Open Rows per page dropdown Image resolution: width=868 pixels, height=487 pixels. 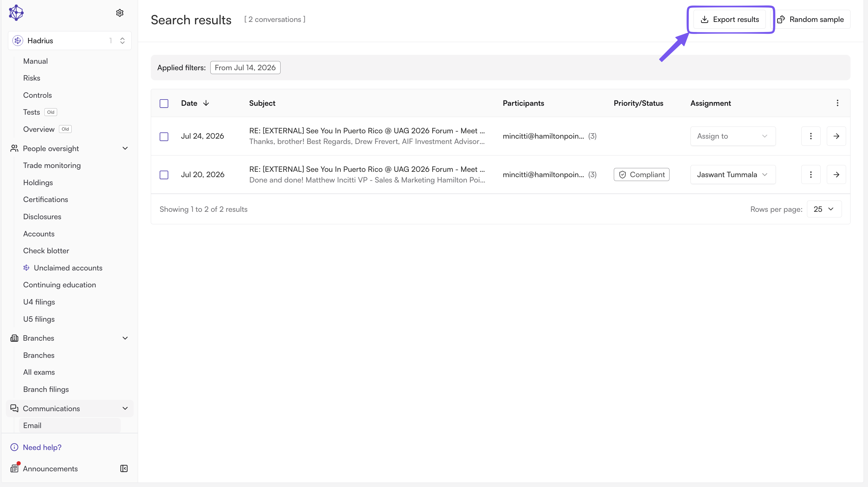click(824, 209)
